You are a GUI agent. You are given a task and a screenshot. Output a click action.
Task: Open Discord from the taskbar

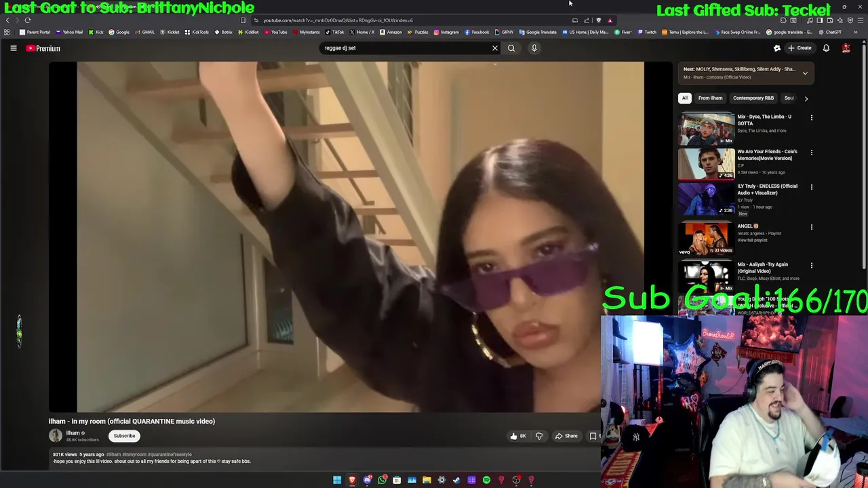pos(367,480)
